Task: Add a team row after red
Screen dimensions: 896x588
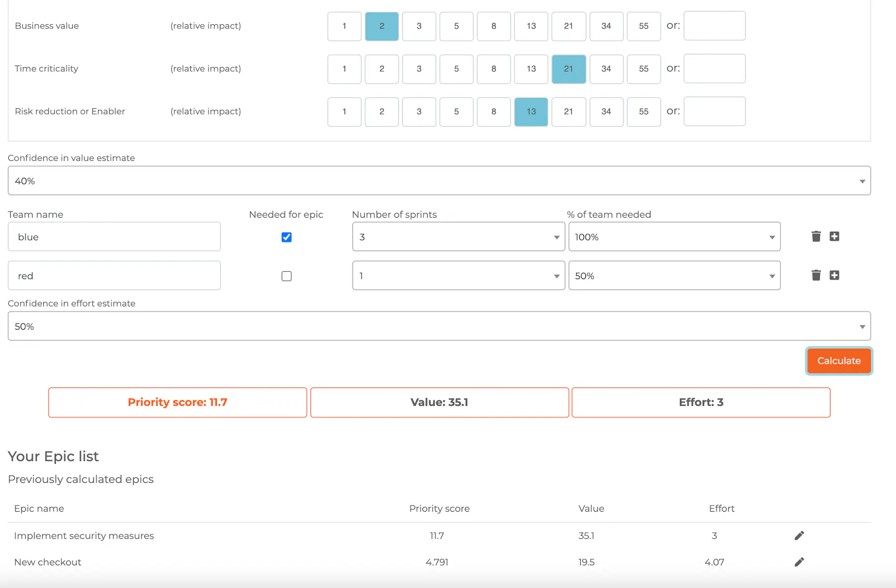Action: coord(834,275)
